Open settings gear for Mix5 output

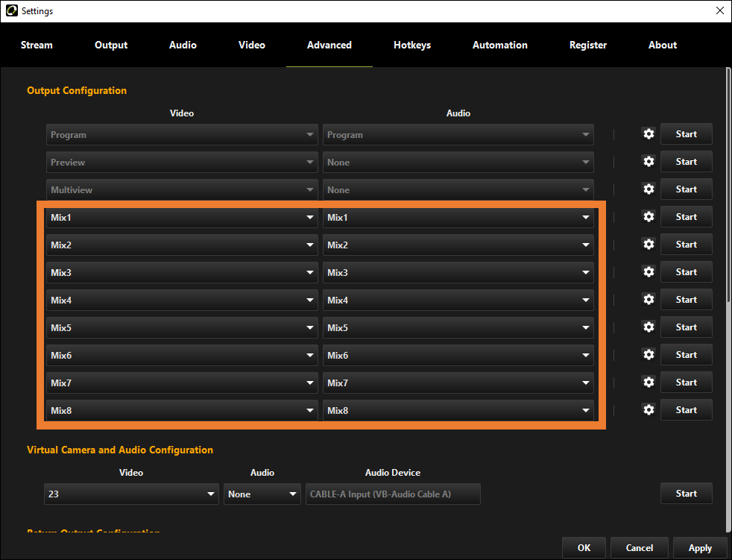click(x=648, y=327)
